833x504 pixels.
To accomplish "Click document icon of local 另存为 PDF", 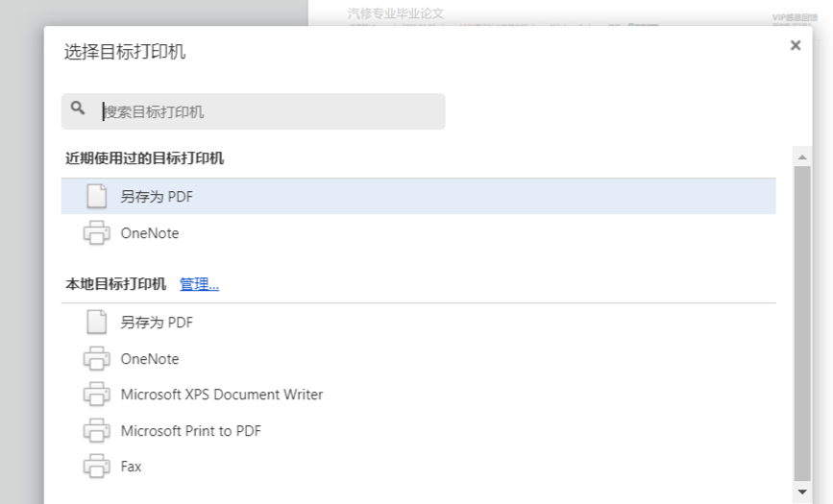I will click(97, 322).
